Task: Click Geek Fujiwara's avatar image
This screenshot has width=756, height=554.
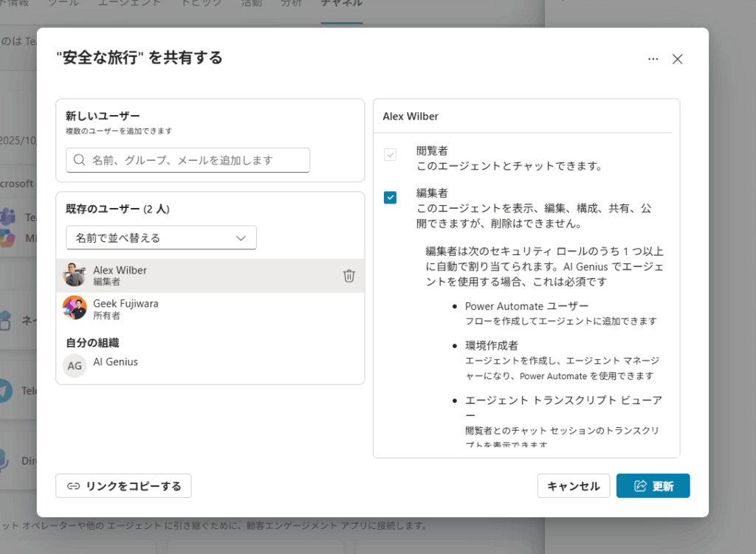Action: coord(75,308)
